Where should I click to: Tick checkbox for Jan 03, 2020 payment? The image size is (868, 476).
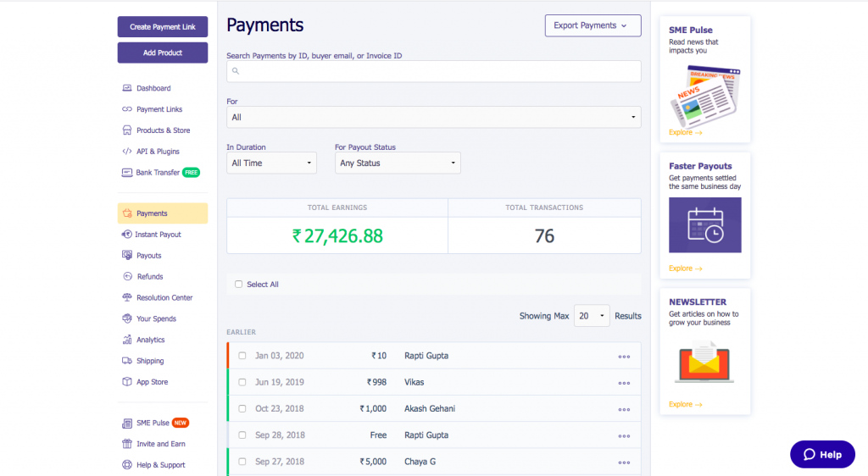click(242, 356)
